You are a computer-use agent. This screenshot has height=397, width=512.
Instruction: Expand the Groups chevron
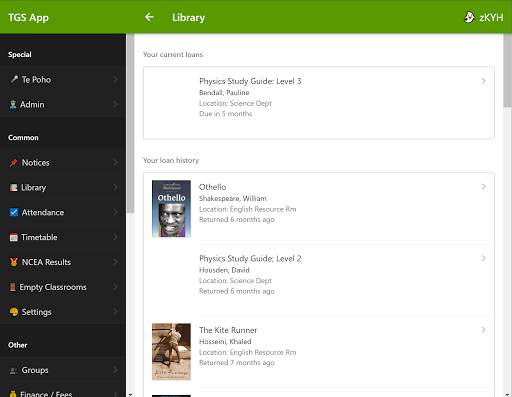tap(116, 370)
